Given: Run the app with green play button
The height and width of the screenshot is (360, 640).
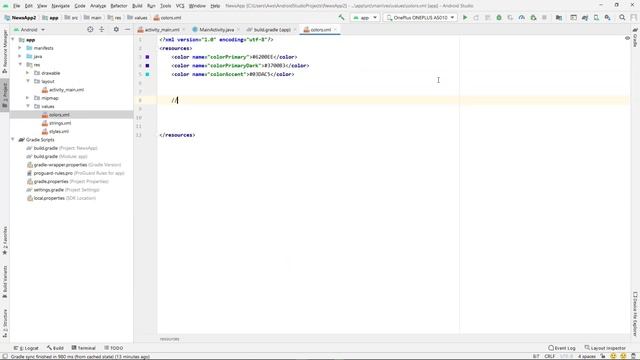Looking at the screenshot, I should pos(465,18).
